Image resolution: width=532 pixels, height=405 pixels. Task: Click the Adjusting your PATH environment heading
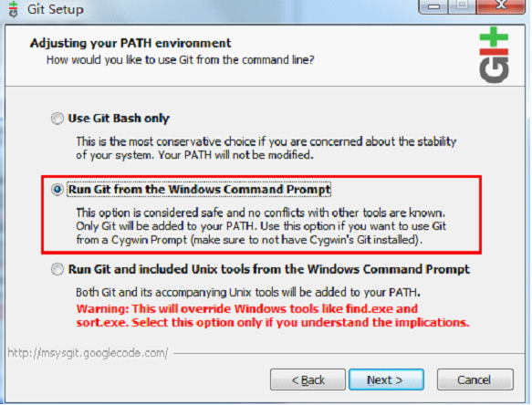(130, 43)
